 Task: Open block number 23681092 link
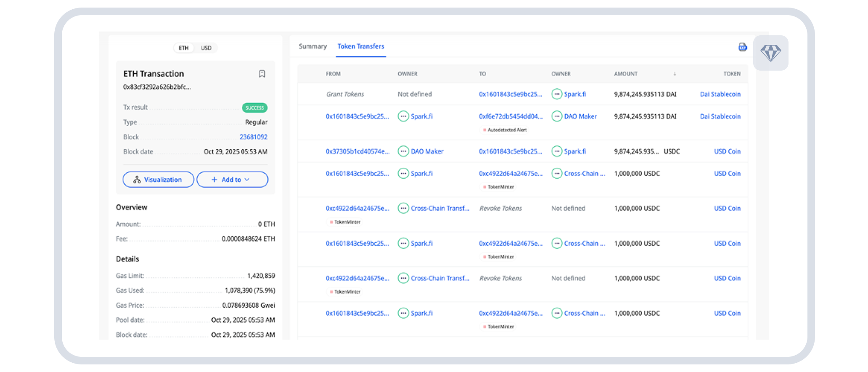coord(253,137)
